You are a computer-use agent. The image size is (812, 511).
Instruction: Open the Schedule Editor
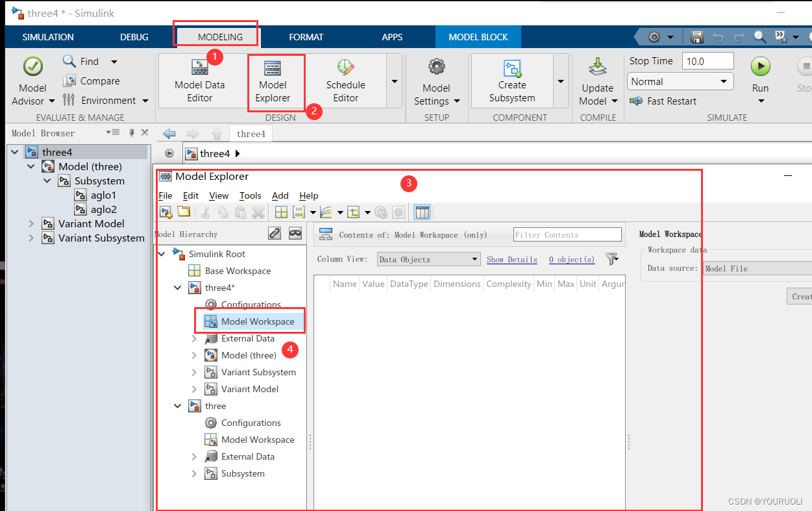point(345,81)
